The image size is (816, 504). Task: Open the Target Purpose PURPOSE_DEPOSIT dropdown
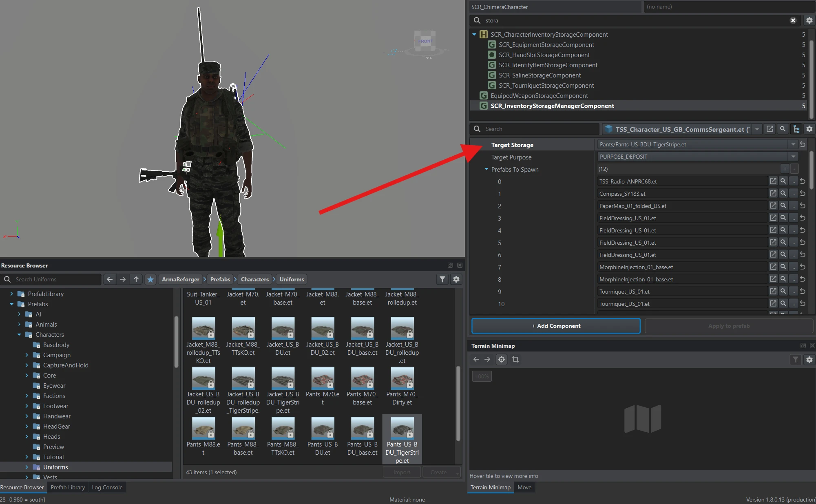point(793,157)
